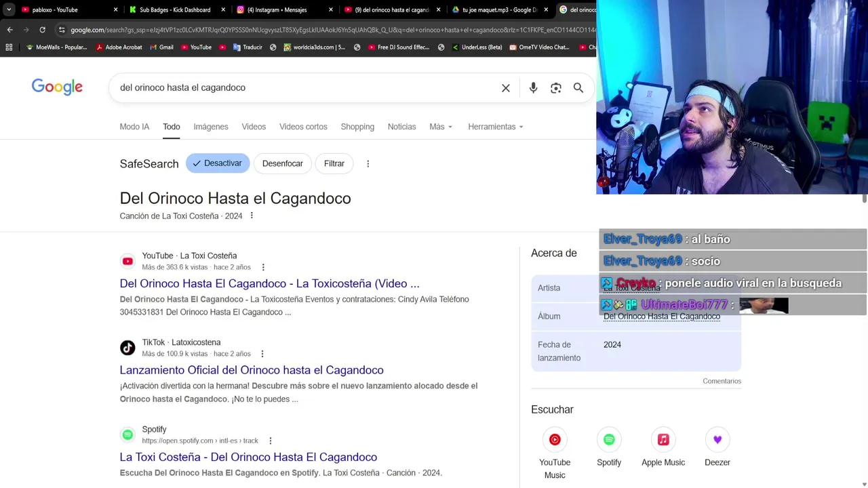Screen dimensions: 868x488
Task: Select the Videos search tab
Action: [x=254, y=127]
